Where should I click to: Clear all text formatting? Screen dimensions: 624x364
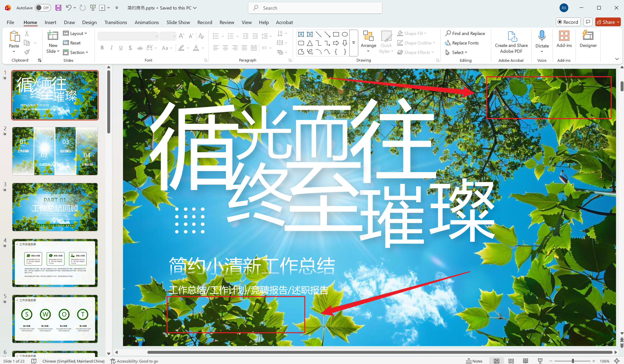pyautogui.click(x=201, y=36)
